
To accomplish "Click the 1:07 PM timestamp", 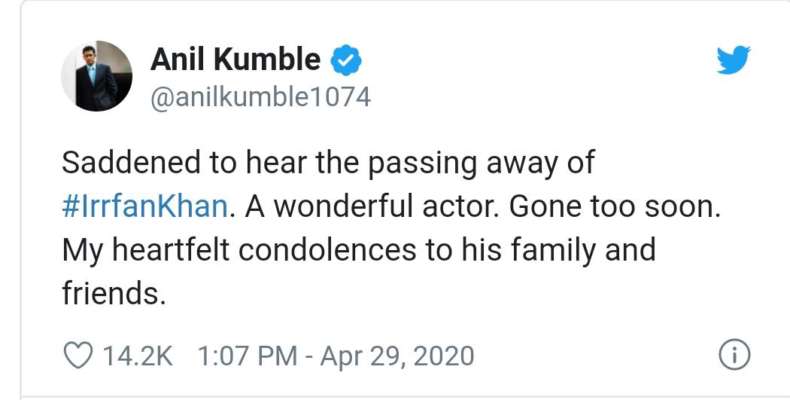I will click(x=247, y=356).
